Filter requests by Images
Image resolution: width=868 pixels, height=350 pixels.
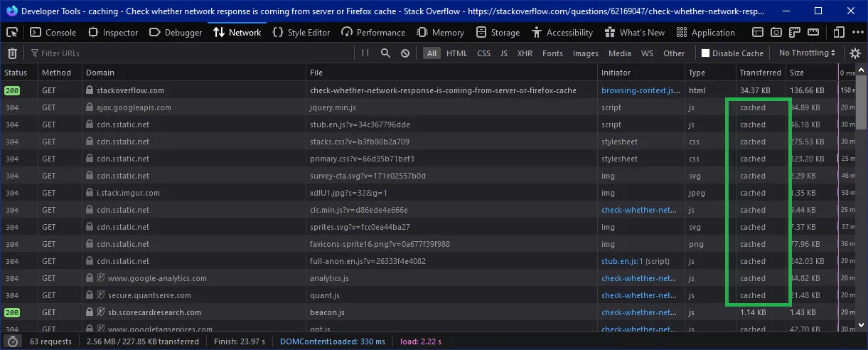coord(585,53)
